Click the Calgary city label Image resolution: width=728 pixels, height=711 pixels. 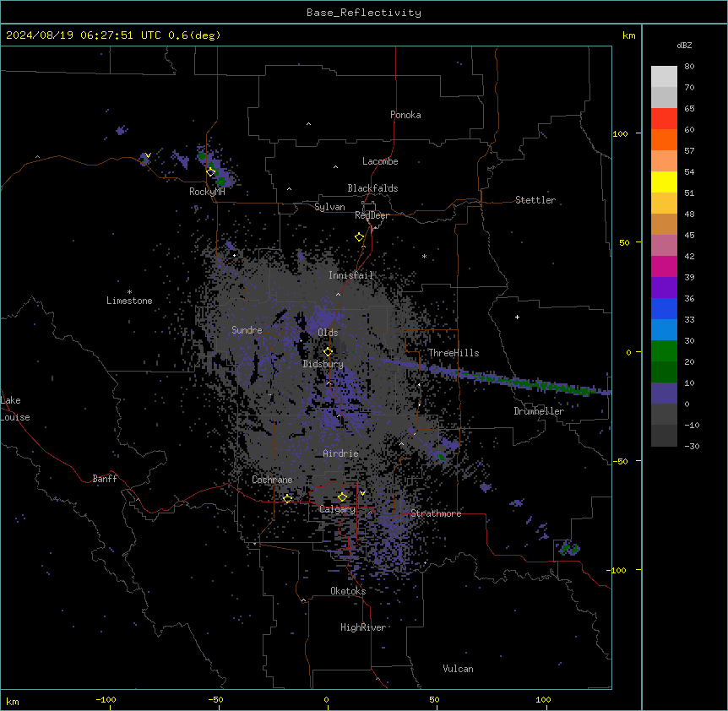tap(337, 509)
